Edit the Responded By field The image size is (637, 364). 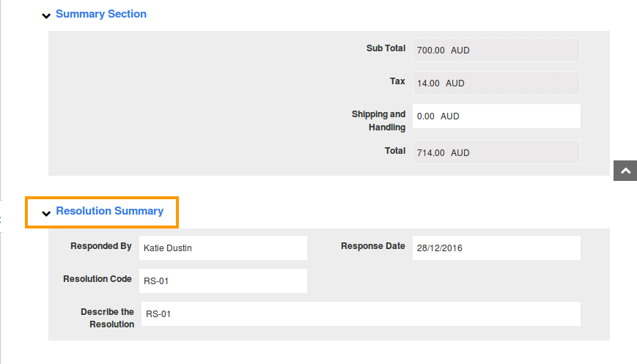[x=223, y=248]
